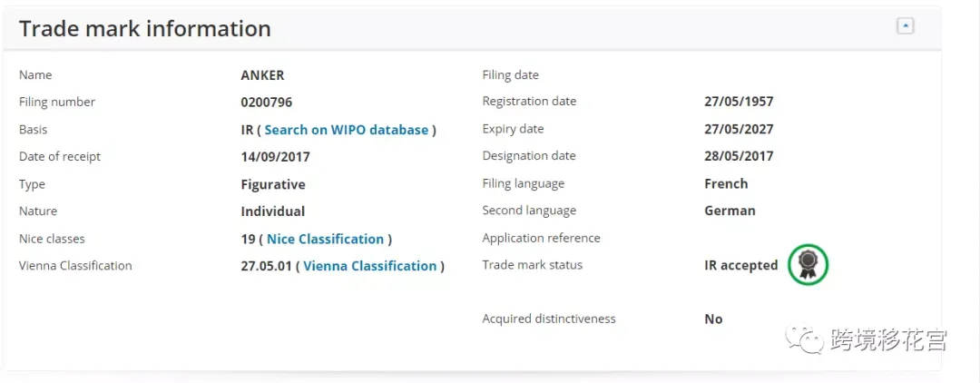The height and width of the screenshot is (383, 980).
Task: Select the trade mark name ANKER
Action: 262,75
